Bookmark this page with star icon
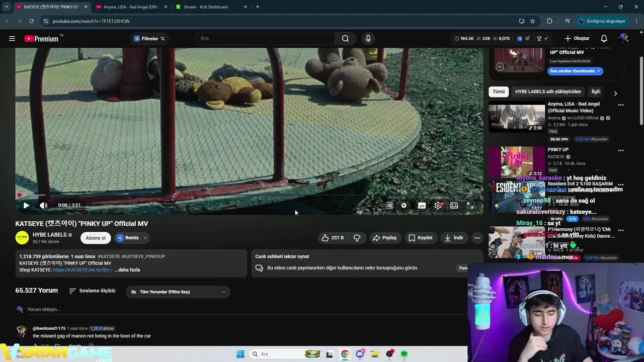The image size is (644, 362). point(532,21)
